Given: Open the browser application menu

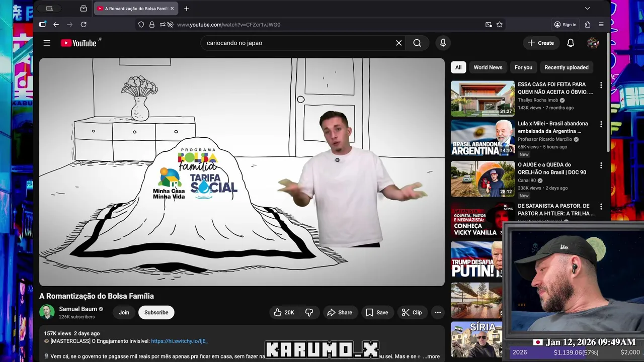Looking at the screenshot, I should 601,25.
